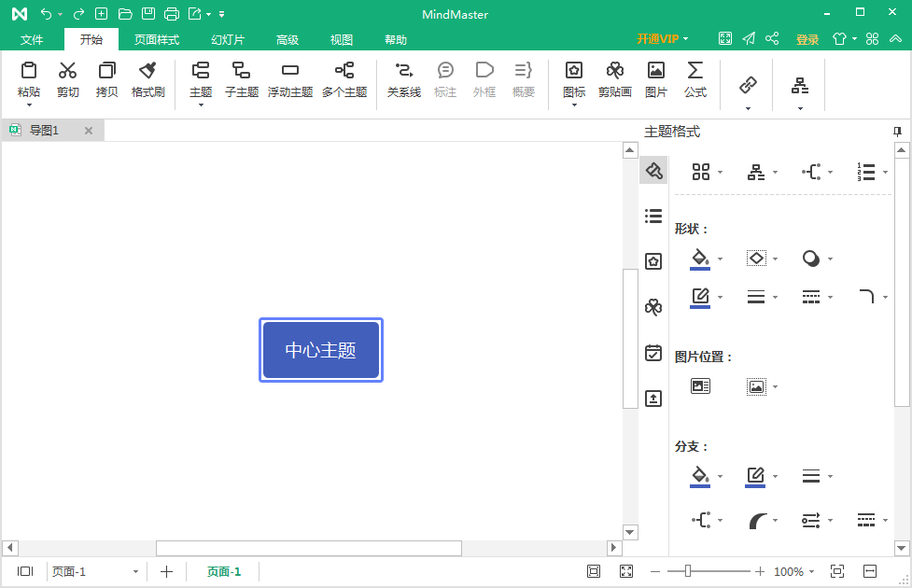Toggle the page panel icon at bottom left
912x588 pixels.
pyautogui.click(x=25, y=571)
